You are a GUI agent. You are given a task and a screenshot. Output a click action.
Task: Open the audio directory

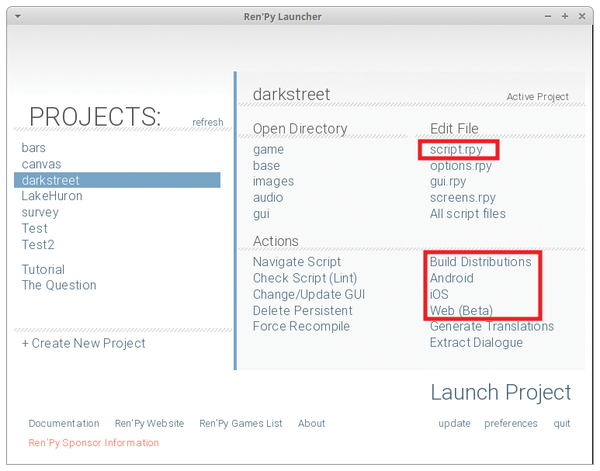(268, 197)
